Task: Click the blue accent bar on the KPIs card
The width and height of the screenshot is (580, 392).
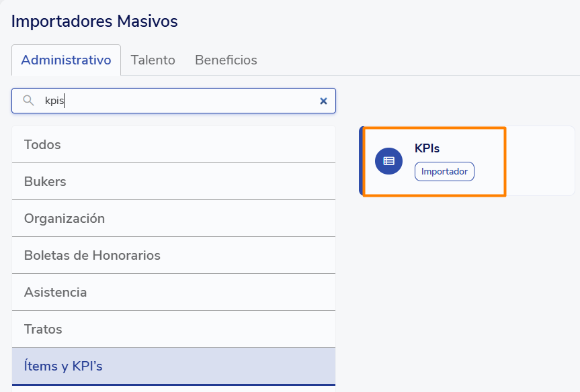Action: coord(362,161)
